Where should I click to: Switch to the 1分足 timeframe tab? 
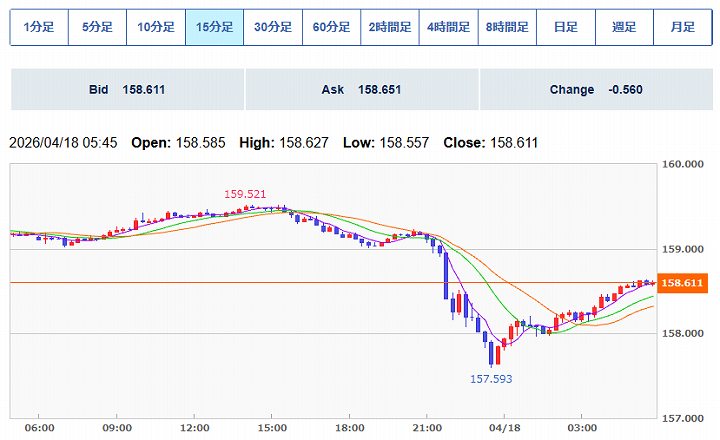(x=39, y=27)
